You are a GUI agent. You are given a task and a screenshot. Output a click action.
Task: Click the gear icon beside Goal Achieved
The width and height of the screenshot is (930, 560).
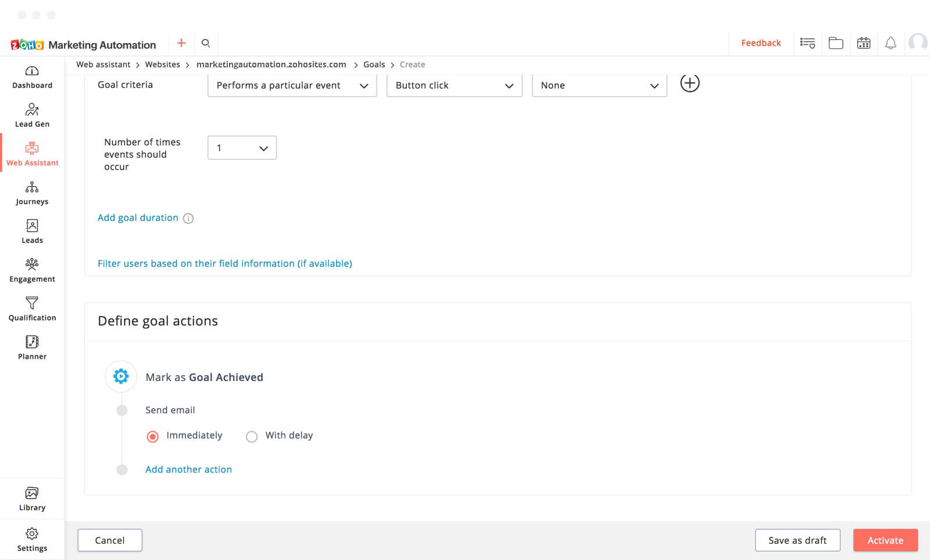click(121, 376)
